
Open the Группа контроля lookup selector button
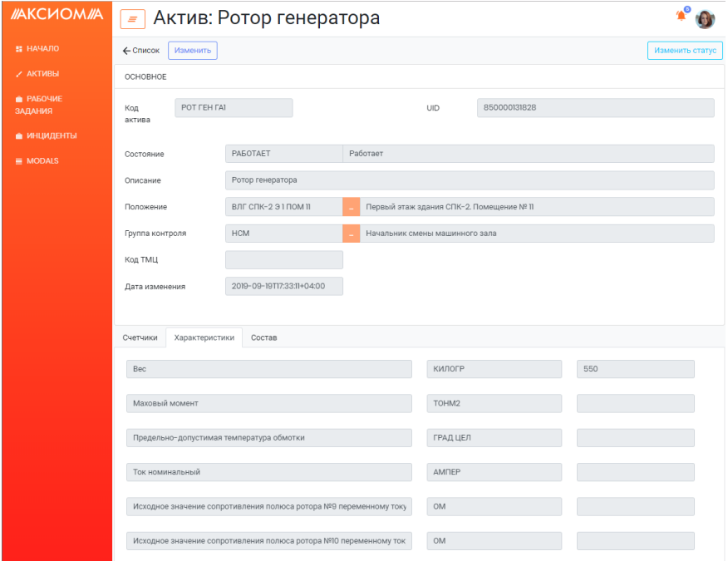coord(352,234)
